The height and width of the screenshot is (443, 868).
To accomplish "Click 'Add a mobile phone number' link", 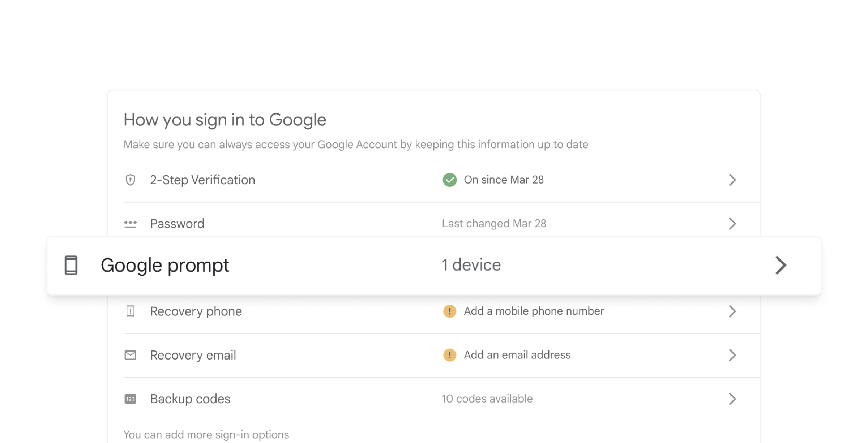I will pyautogui.click(x=534, y=311).
